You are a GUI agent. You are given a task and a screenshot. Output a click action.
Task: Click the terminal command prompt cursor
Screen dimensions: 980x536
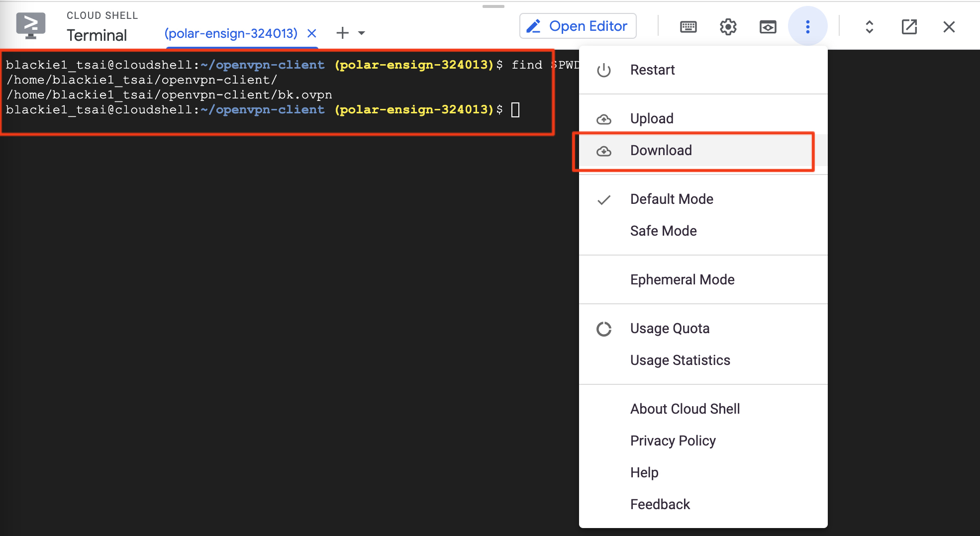point(515,109)
